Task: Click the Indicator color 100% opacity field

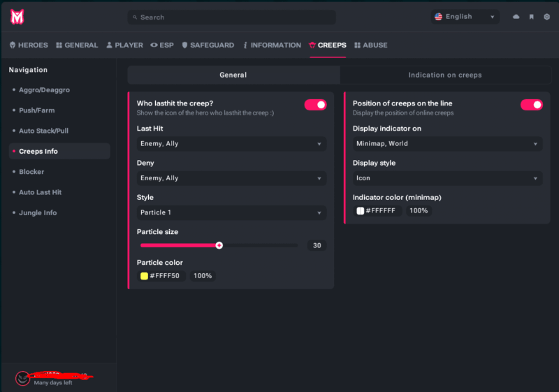Action: (419, 210)
